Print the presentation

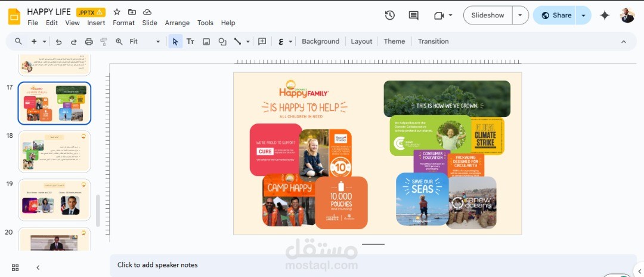coord(89,42)
